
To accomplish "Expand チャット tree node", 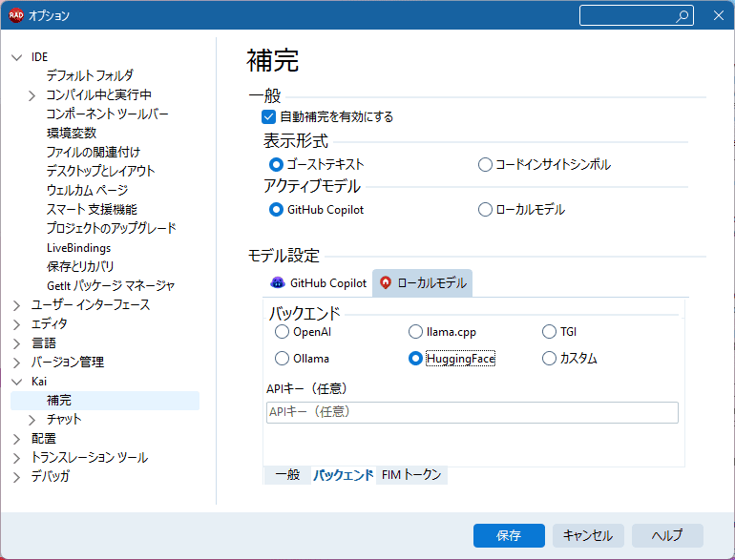I will tap(31, 420).
